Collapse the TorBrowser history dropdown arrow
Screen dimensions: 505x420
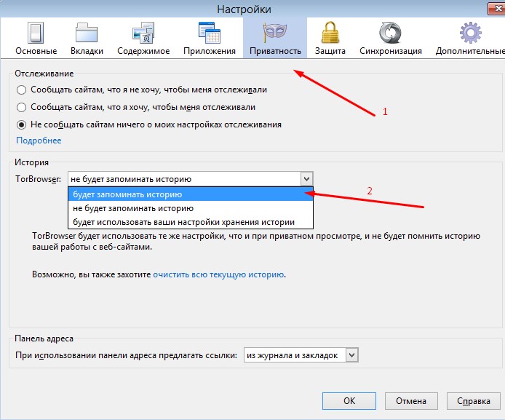tap(306, 178)
